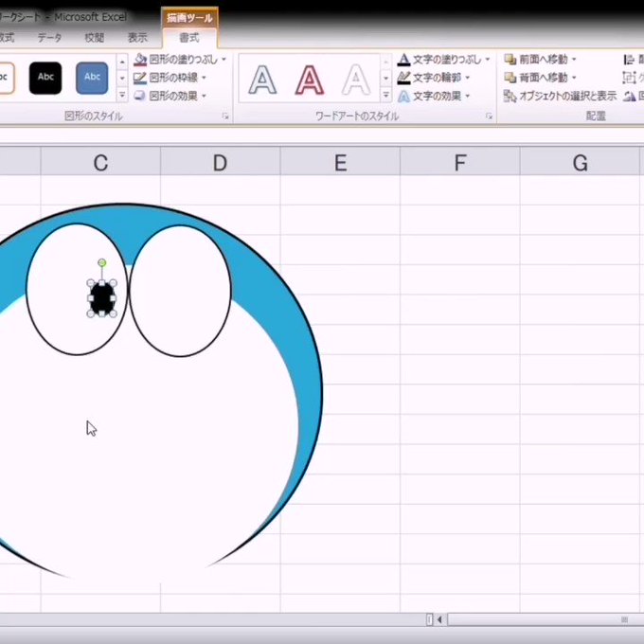Select the right white eye oval

point(180,291)
